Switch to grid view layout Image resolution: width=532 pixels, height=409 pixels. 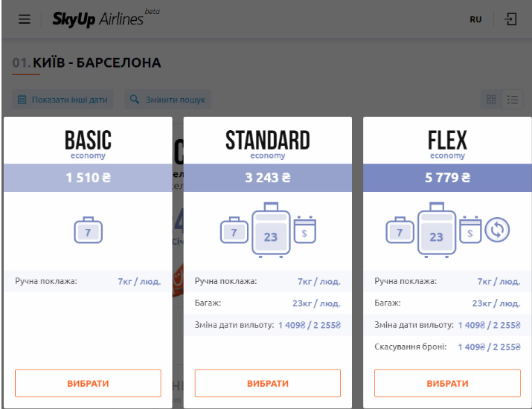pos(491,99)
